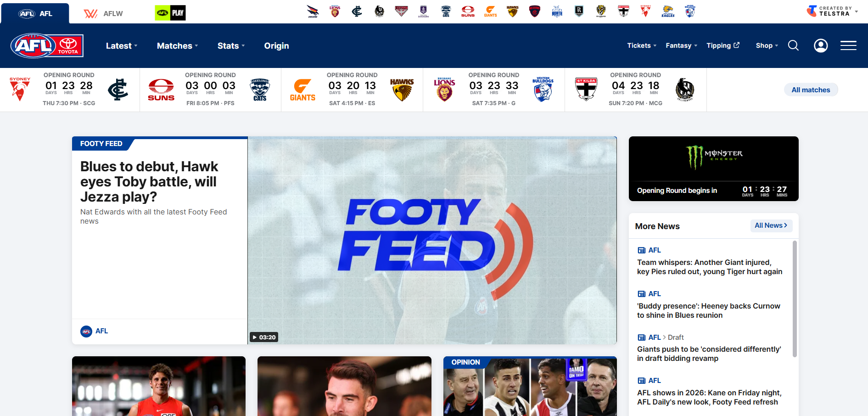This screenshot has width=868, height=416.
Task: Open the All News link
Action: pyautogui.click(x=771, y=225)
